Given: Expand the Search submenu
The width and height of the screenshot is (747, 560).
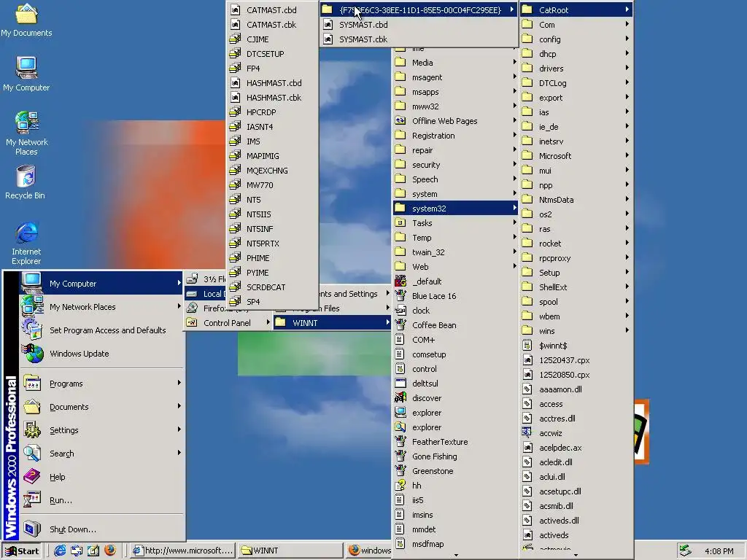Looking at the screenshot, I should (101, 454).
